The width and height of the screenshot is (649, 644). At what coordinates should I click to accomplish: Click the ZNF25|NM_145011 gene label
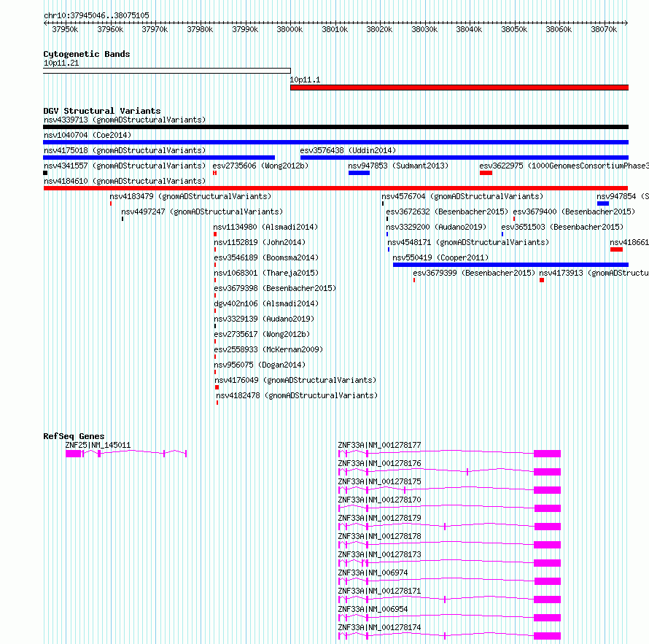coord(98,446)
